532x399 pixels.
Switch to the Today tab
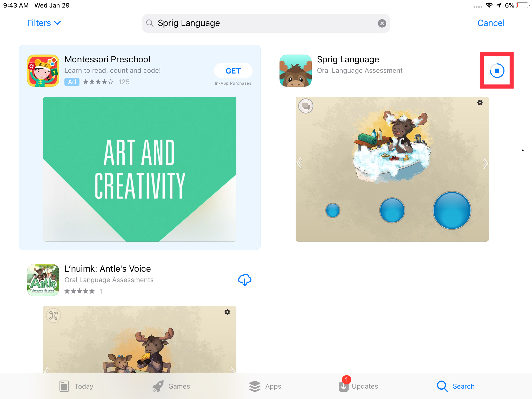coord(76,386)
